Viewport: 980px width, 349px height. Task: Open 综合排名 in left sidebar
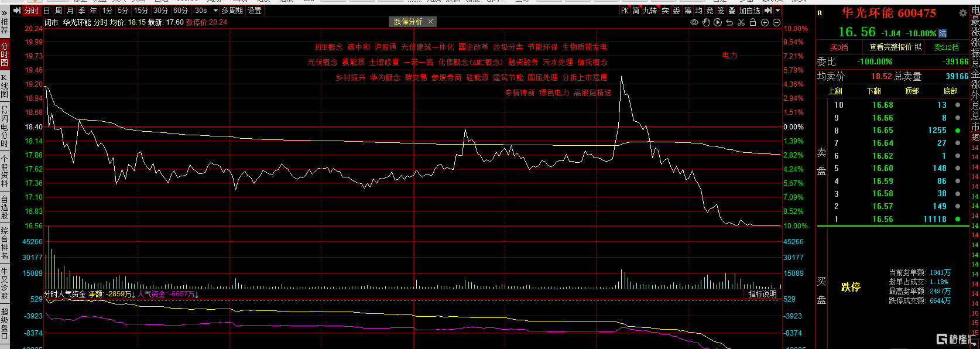pyautogui.click(x=4, y=243)
